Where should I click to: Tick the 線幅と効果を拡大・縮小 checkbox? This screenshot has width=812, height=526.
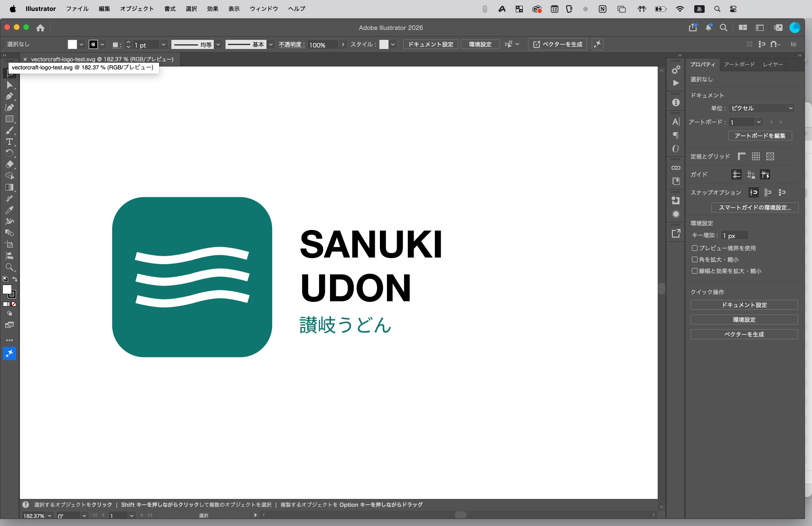695,271
